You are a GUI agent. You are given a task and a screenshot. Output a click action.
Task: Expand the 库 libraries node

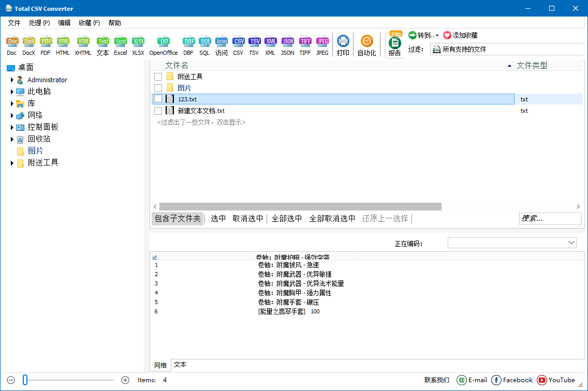(x=12, y=103)
